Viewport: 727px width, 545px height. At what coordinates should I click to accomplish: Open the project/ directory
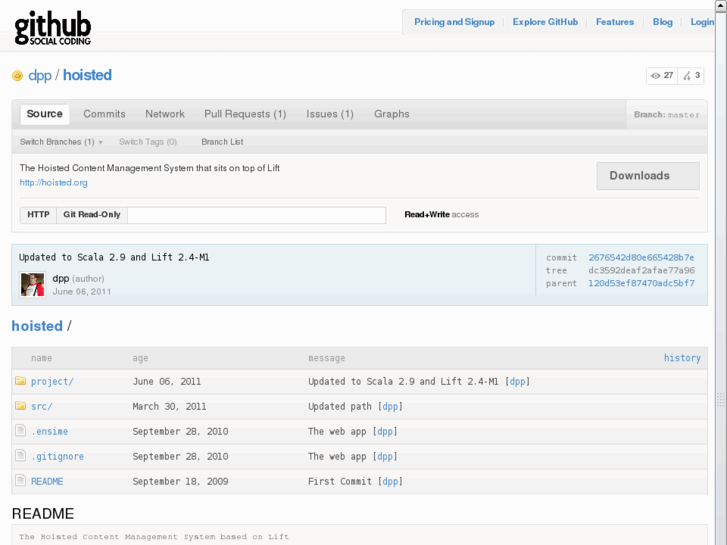pos(52,381)
